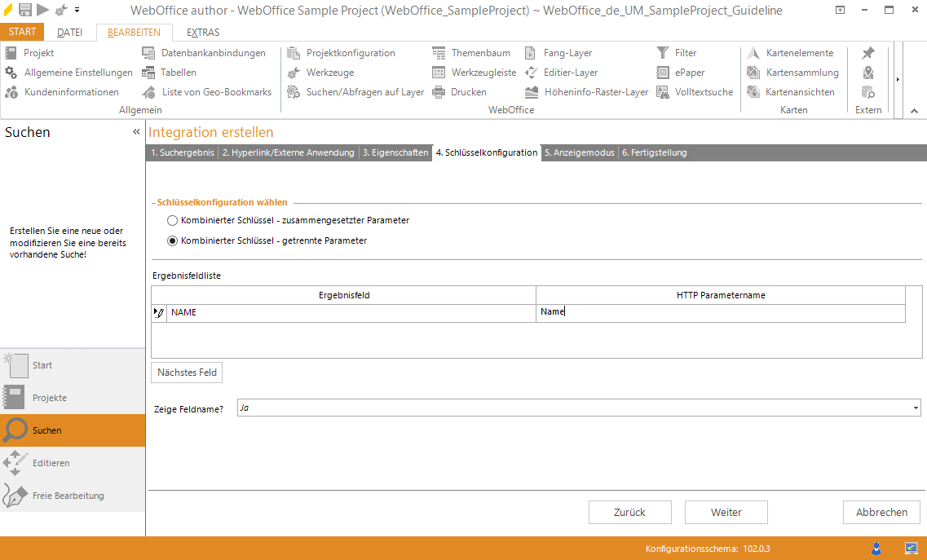Viewport: 927px width, 560px height.
Task: Expand the Zeige Feldname dropdown
Action: click(x=916, y=408)
